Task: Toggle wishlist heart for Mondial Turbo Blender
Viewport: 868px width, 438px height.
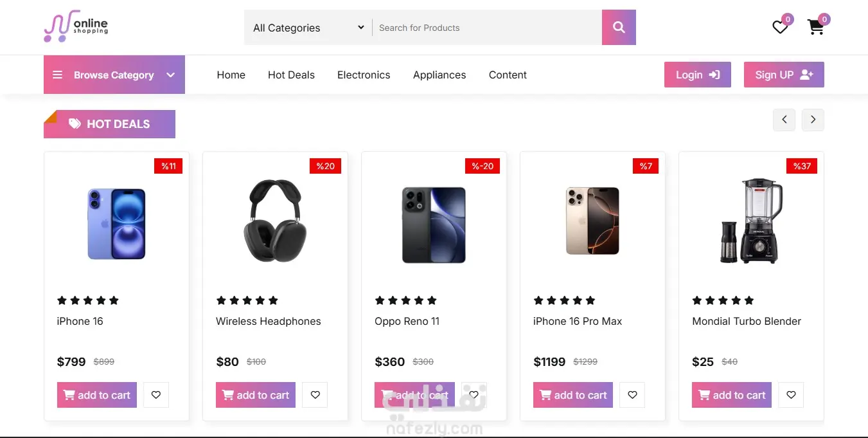Action: tap(791, 395)
